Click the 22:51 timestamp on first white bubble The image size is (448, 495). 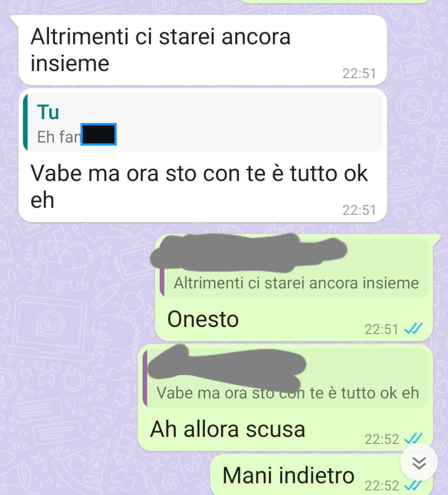pos(359,73)
